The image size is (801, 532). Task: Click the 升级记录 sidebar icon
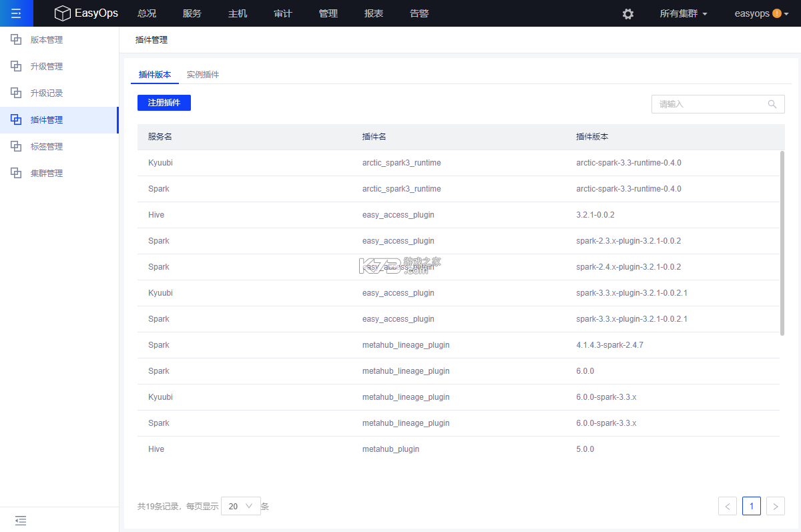click(16, 93)
